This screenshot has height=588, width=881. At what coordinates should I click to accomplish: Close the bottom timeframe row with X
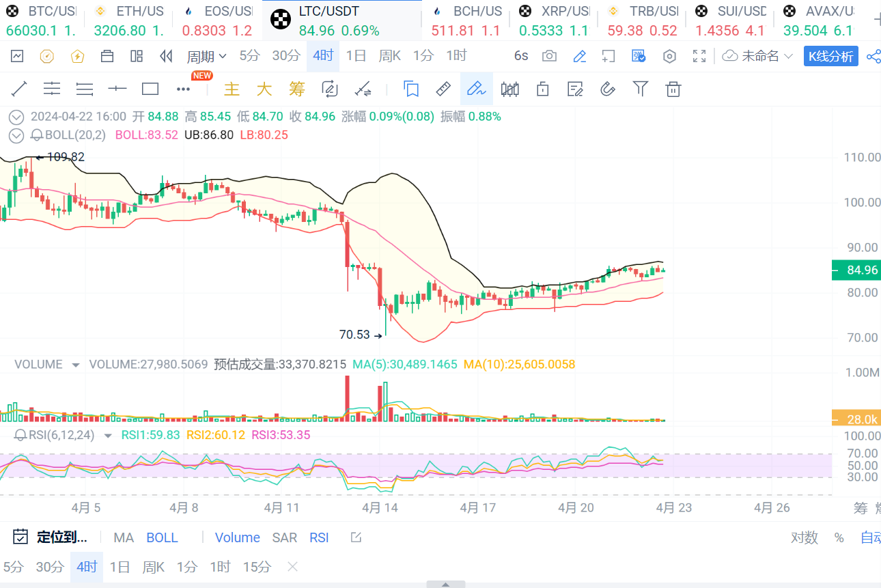pyautogui.click(x=292, y=567)
